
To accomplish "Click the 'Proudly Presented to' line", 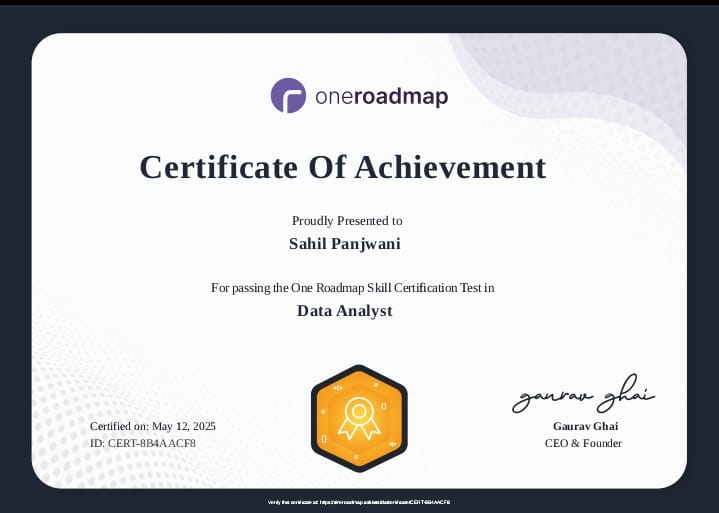I will [347, 221].
